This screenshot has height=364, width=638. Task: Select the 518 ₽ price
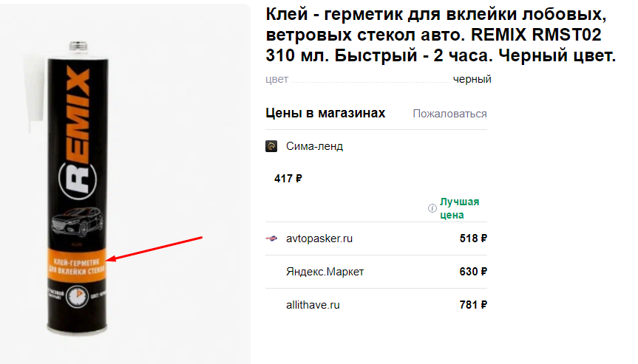click(473, 238)
